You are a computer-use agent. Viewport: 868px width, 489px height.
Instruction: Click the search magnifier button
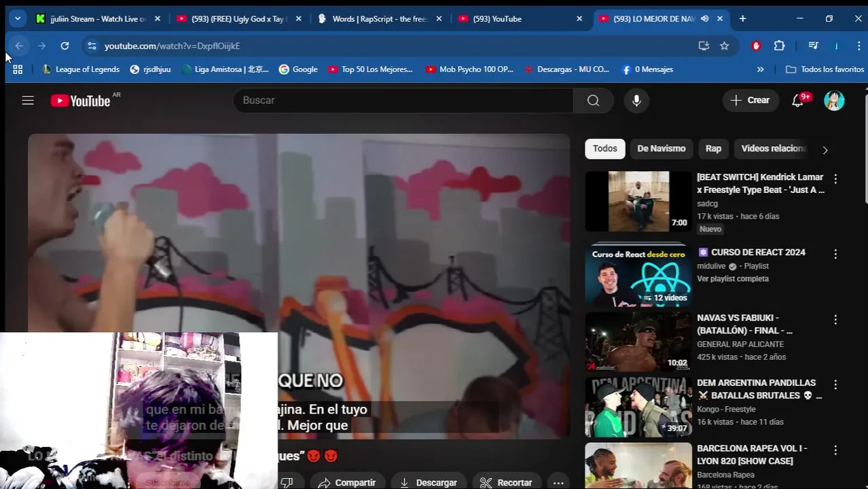pos(593,101)
